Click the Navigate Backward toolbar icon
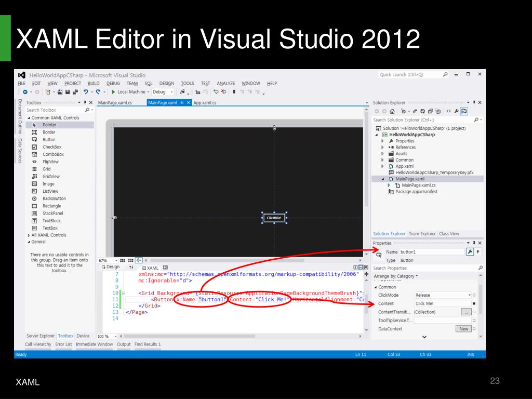This screenshot has width=532, height=399. coord(25,92)
